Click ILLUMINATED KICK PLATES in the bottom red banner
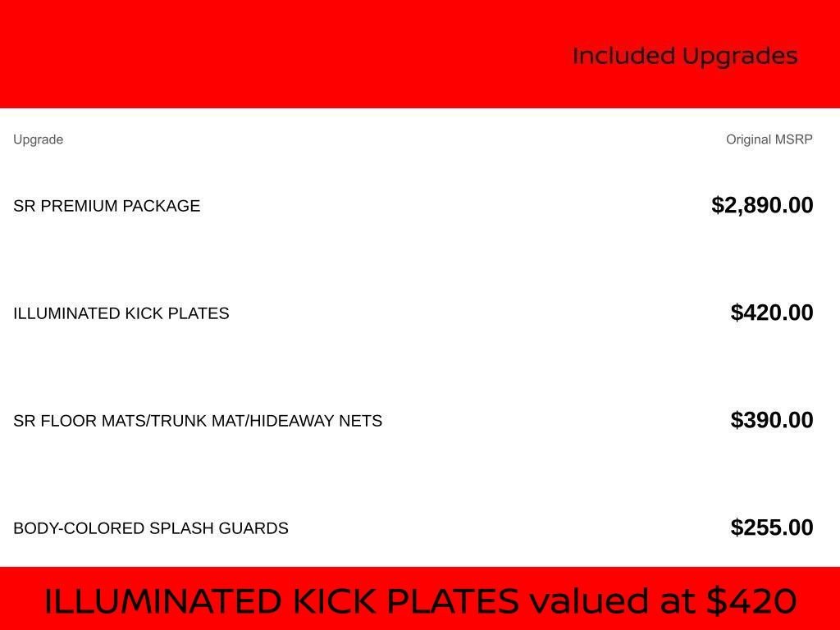 coord(281,601)
